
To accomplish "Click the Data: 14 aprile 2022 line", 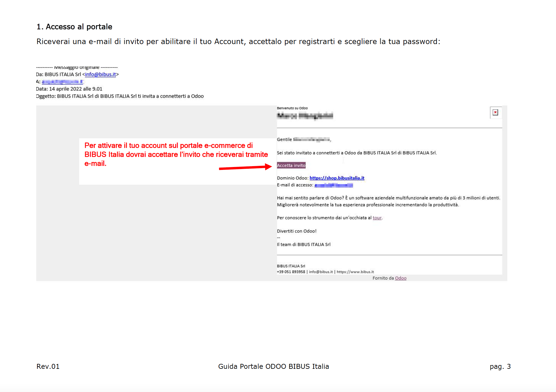I will (x=69, y=89).
